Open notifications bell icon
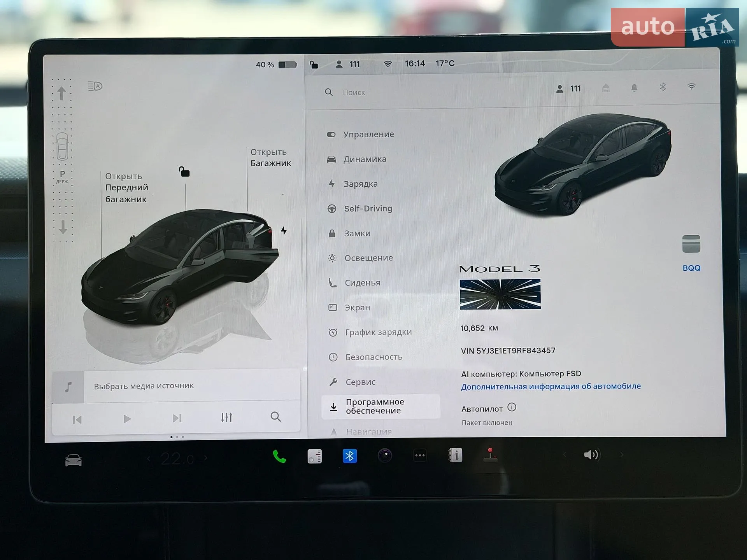This screenshot has height=560, width=747. (634, 88)
